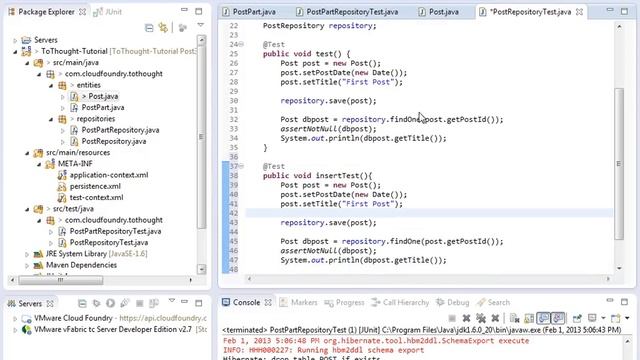Open the Markers tab

(x=298, y=302)
